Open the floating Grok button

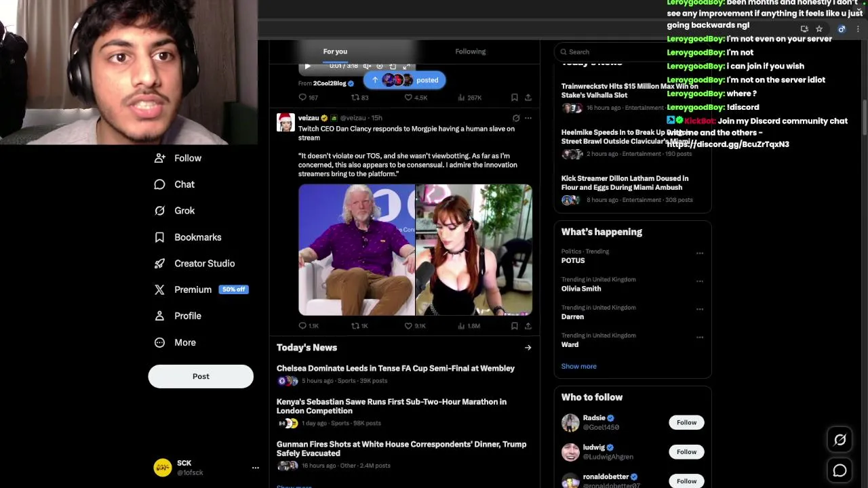click(x=840, y=440)
